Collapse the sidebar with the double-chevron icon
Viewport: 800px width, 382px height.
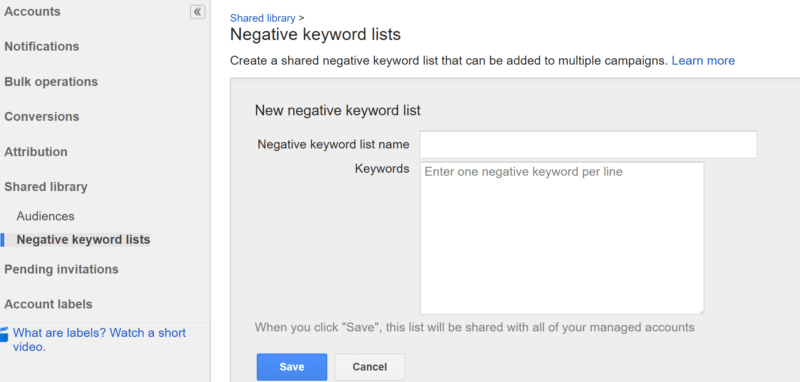(197, 12)
